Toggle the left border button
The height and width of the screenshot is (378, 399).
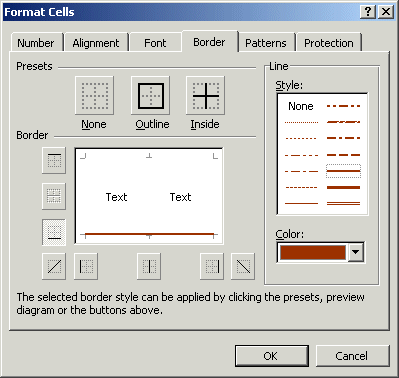(86, 266)
